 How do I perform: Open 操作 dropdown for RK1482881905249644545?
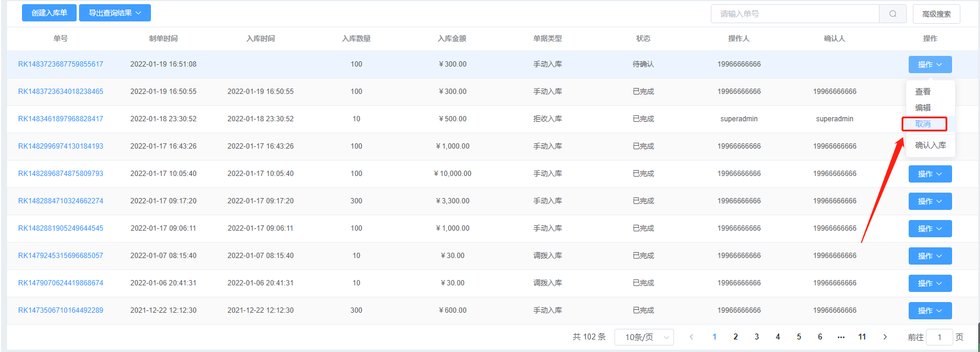pyautogui.click(x=930, y=229)
